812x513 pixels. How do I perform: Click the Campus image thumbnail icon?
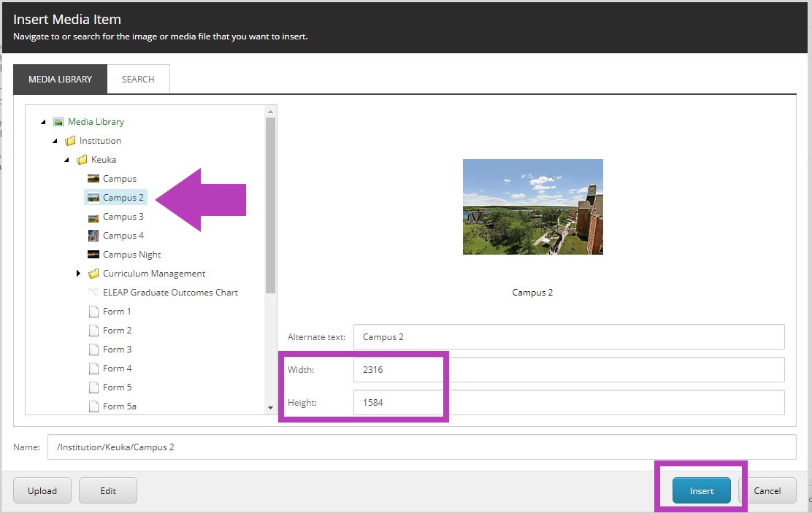coord(93,179)
